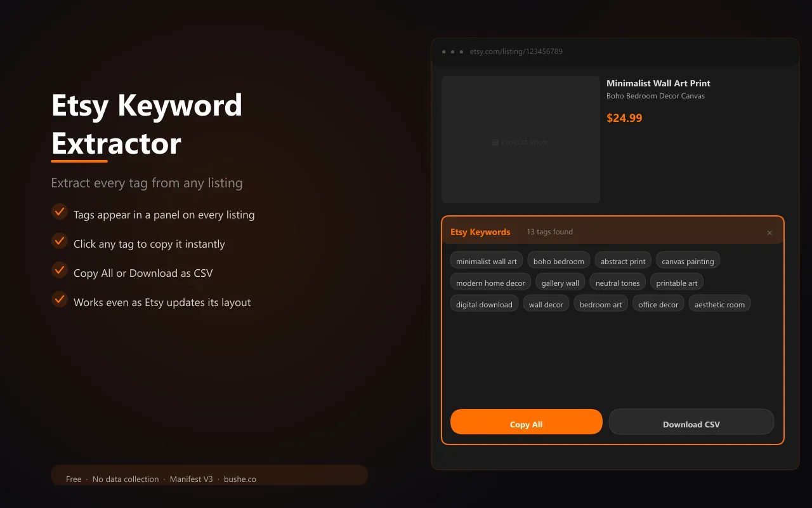
Task: Click the Copy All button
Action: [x=526, y=422]
